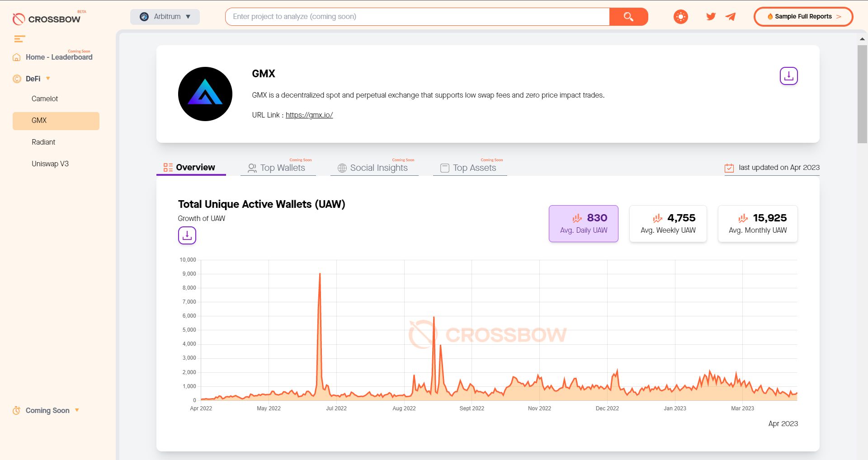Click the Social Insights globe icon

click(342, 168)
